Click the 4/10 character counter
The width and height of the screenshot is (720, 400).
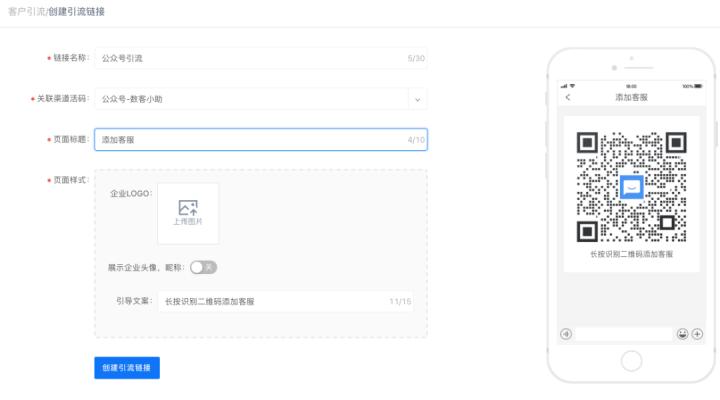tap(416, 140)
